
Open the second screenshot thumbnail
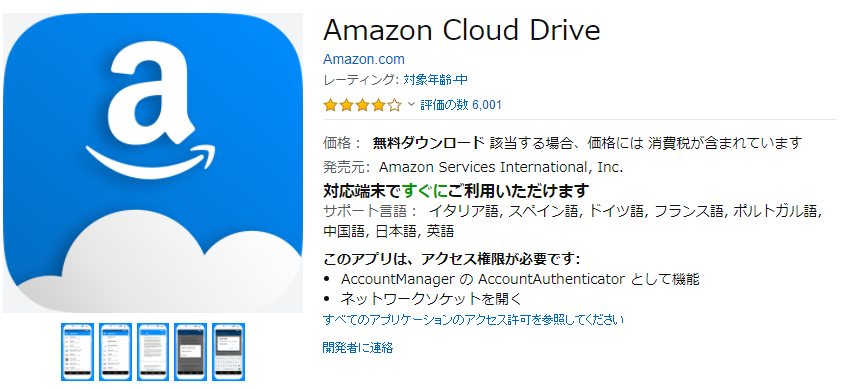click(x=116, y=351)
